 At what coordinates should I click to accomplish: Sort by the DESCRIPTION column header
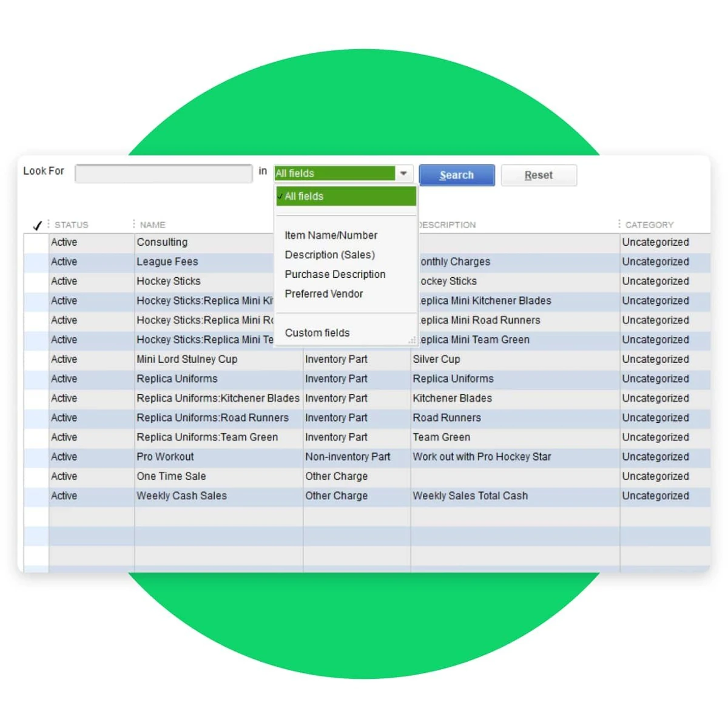pos(448,224)
